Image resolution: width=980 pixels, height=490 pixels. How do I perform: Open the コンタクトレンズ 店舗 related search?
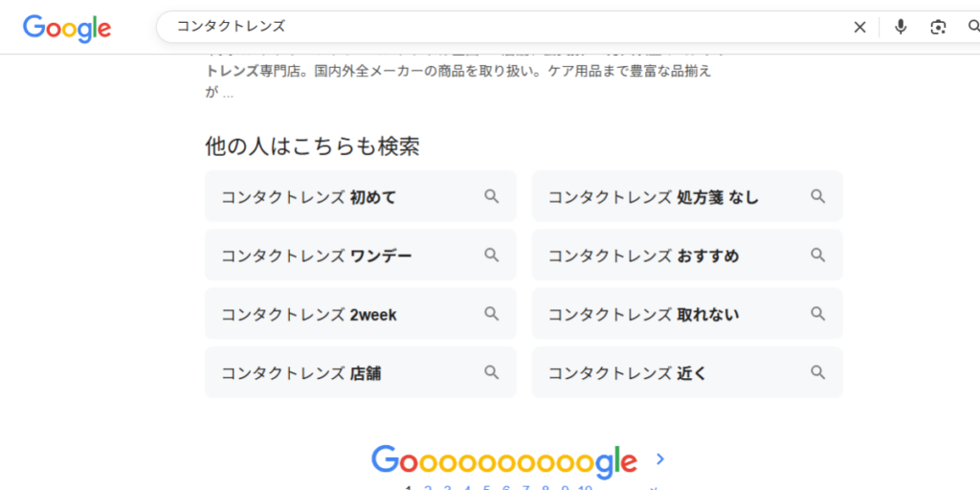pos(361,372)
